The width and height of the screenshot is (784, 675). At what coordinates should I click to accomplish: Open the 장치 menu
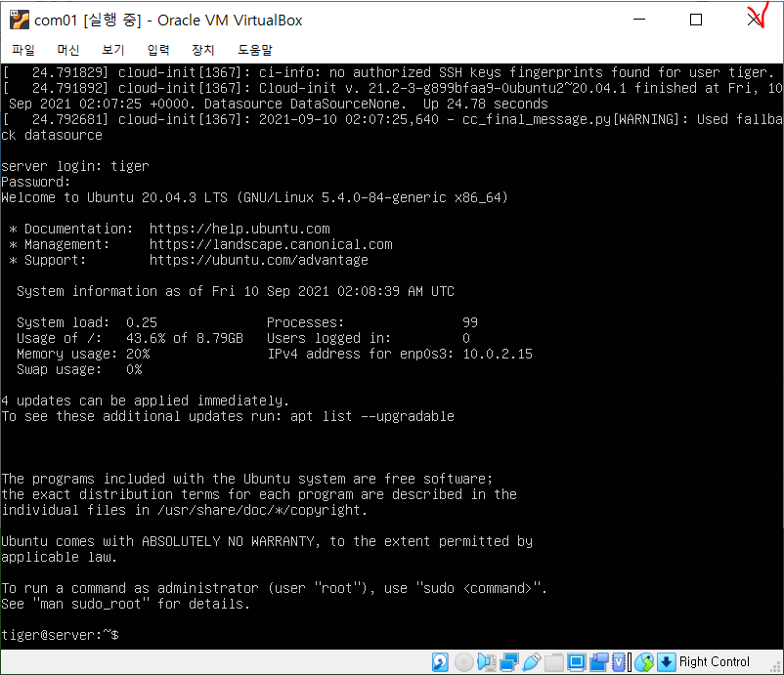click(203, 50)
